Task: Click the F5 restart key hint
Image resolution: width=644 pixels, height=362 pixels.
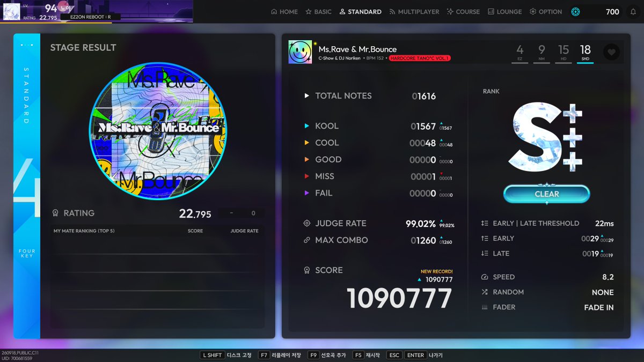Action: click(358, 355)
